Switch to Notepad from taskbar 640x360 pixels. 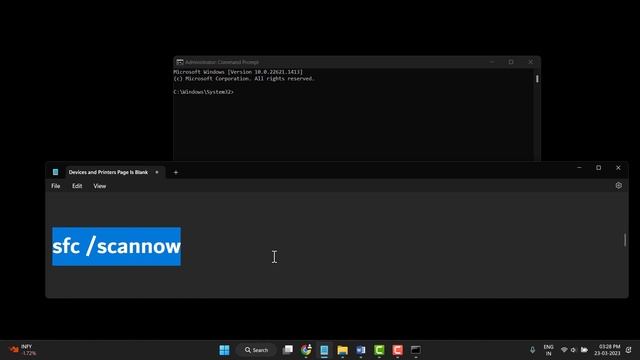tap(324, 350)
